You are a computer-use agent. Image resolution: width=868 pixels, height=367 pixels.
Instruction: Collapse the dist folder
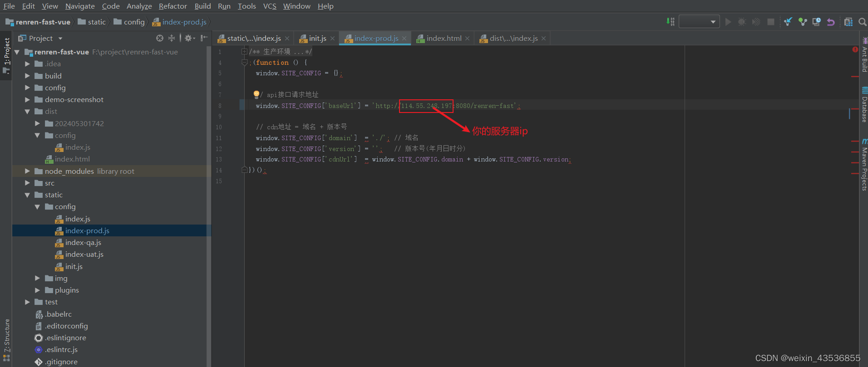[27, 112]
